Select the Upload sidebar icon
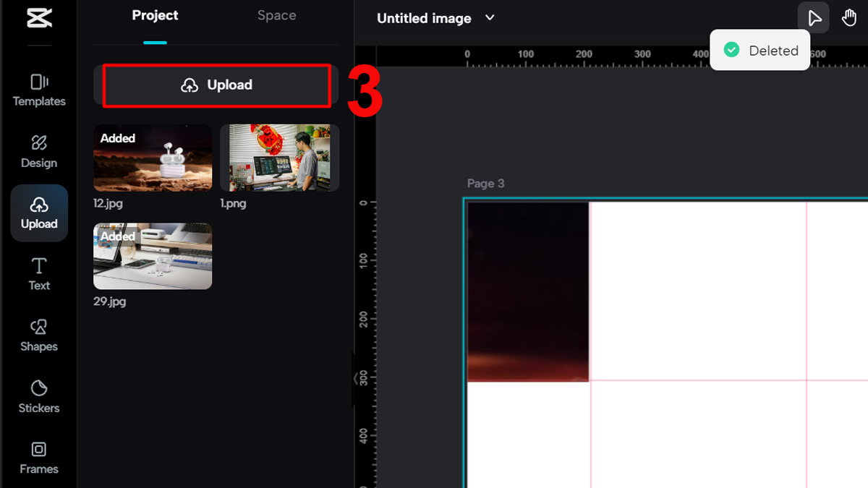This screenshot has height=488, width=868. pyautogui.click(x=39, y=213)
